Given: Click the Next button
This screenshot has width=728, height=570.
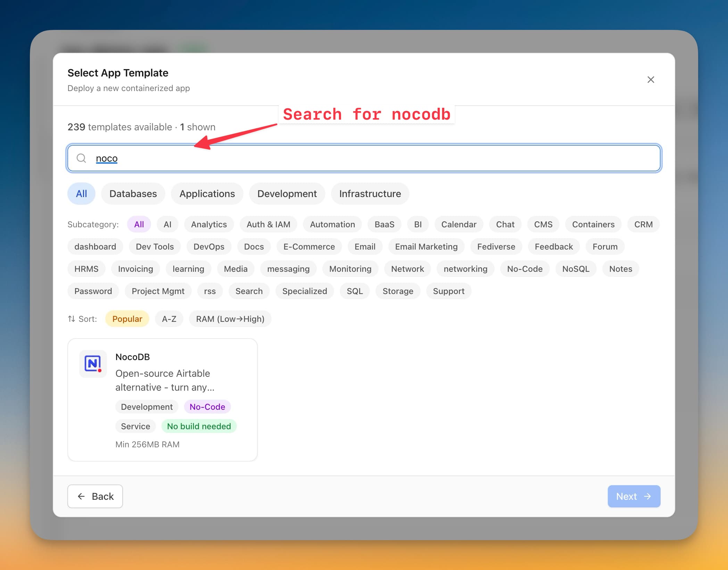Looking at the screenshot, I should pos(634,496).
